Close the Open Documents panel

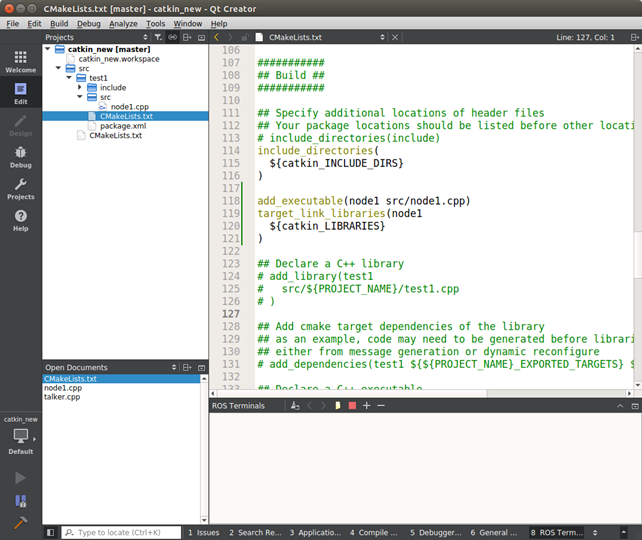click(201, 367)
